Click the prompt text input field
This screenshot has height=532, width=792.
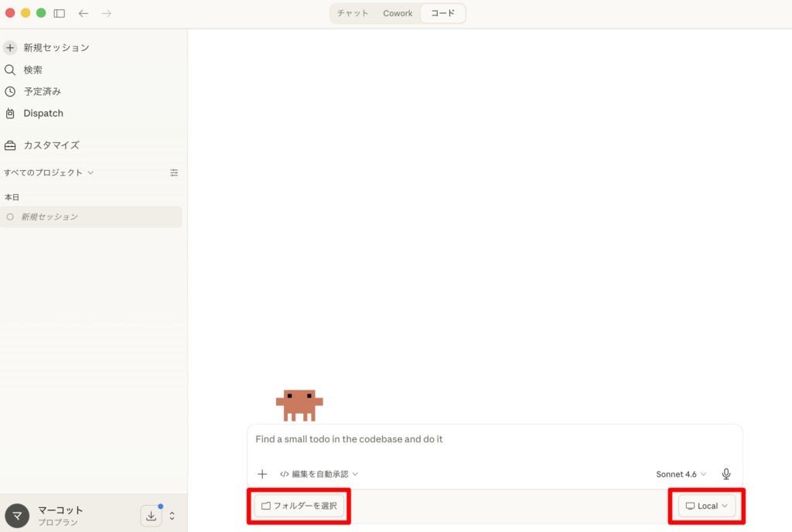point(495,439)
